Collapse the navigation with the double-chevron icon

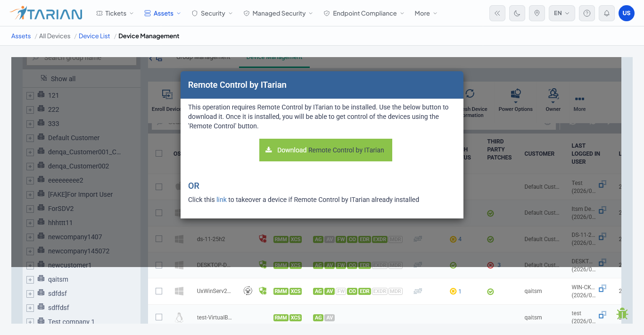point(497,13)
